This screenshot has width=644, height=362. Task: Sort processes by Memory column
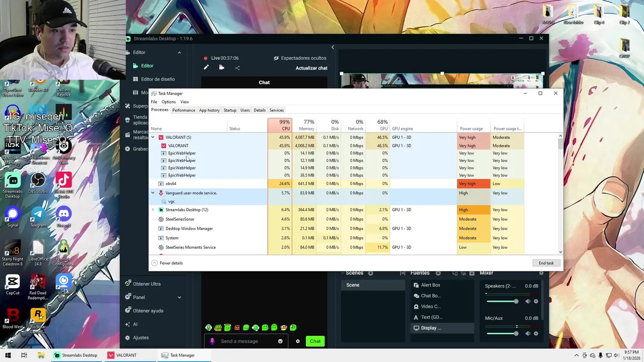click(304, 125)
